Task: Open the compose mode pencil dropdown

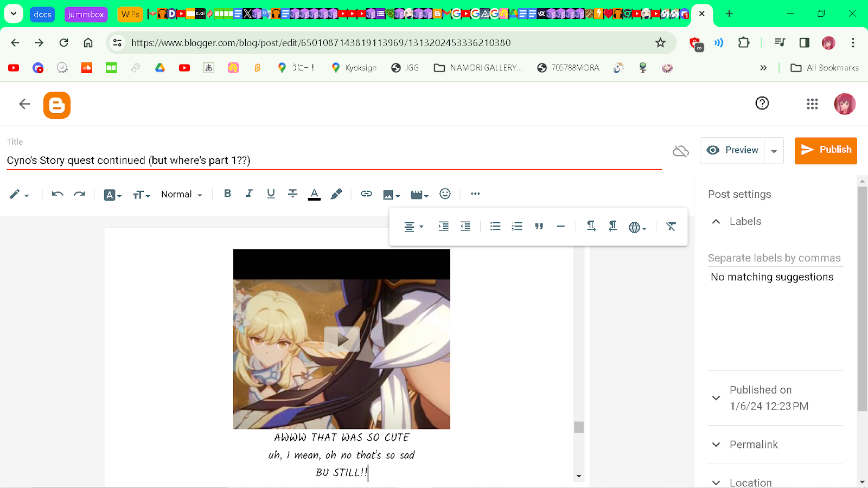Action: click(19, 194)
